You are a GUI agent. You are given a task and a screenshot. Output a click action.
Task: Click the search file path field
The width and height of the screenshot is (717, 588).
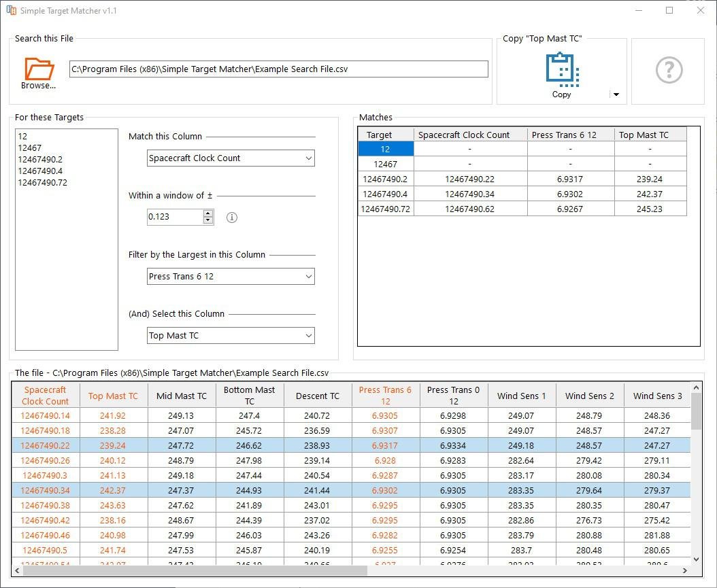pyautogui.click(x=278, y=69)
